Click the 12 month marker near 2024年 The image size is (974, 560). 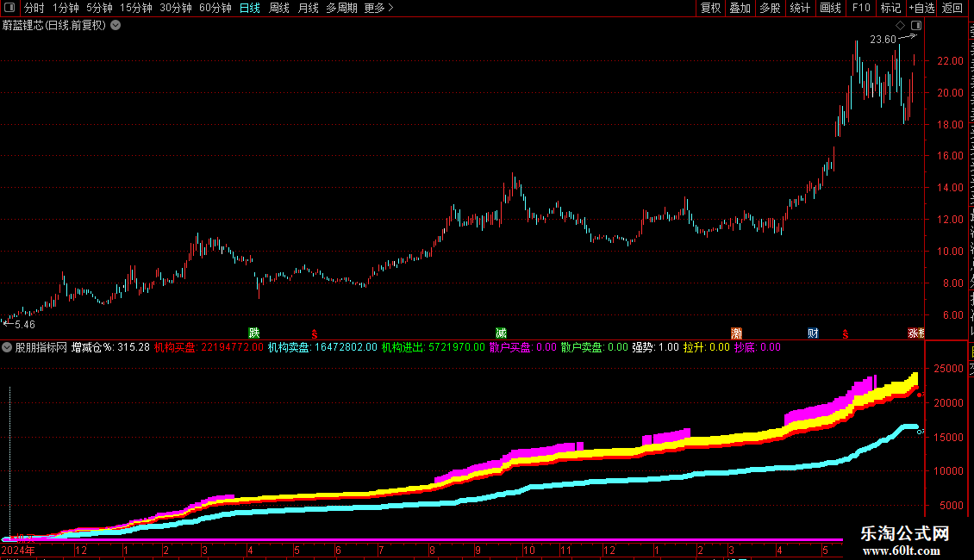81,550
